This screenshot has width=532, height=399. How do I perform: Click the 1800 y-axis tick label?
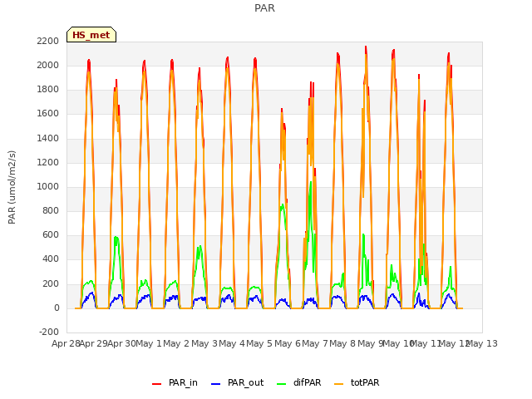click(48, 90)
